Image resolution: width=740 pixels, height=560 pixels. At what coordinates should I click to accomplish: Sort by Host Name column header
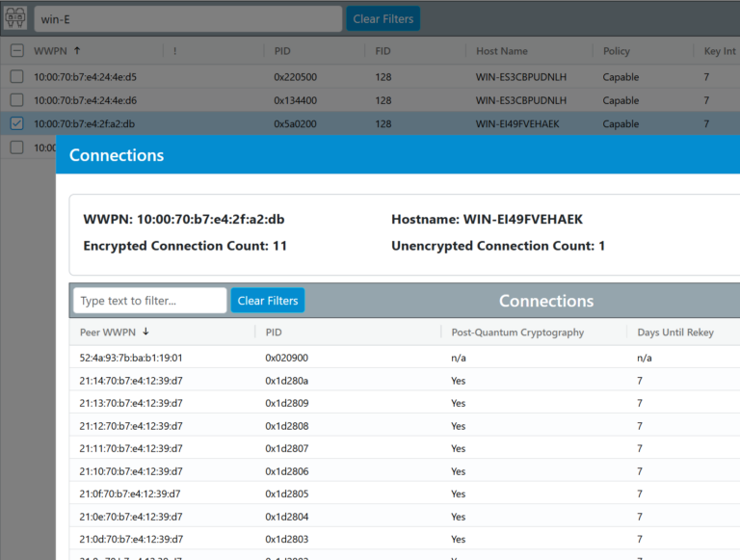[501, 51]
